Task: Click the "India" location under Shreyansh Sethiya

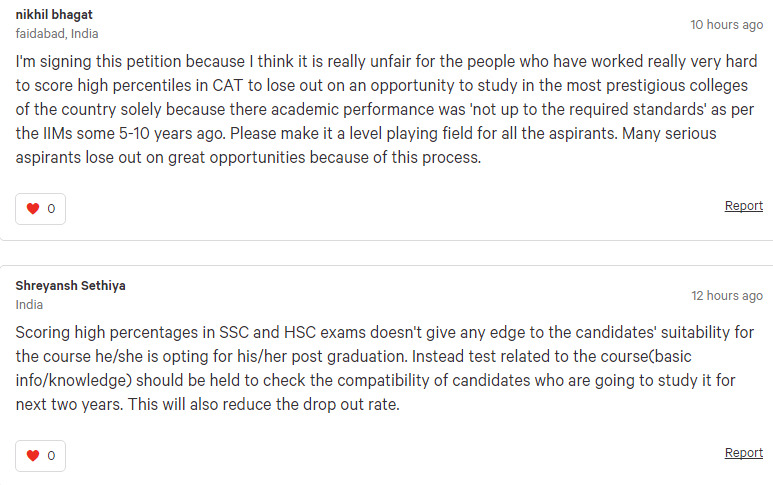Action: (29, 305)
